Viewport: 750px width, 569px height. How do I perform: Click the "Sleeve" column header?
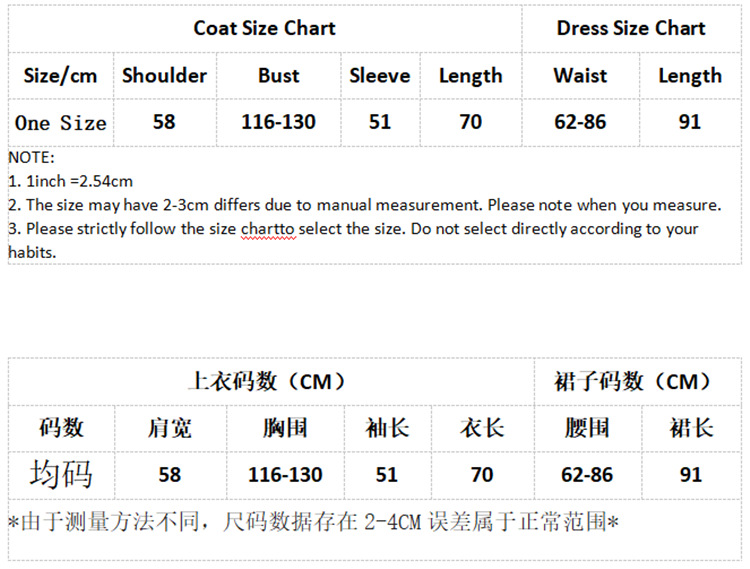coord(380,76)
